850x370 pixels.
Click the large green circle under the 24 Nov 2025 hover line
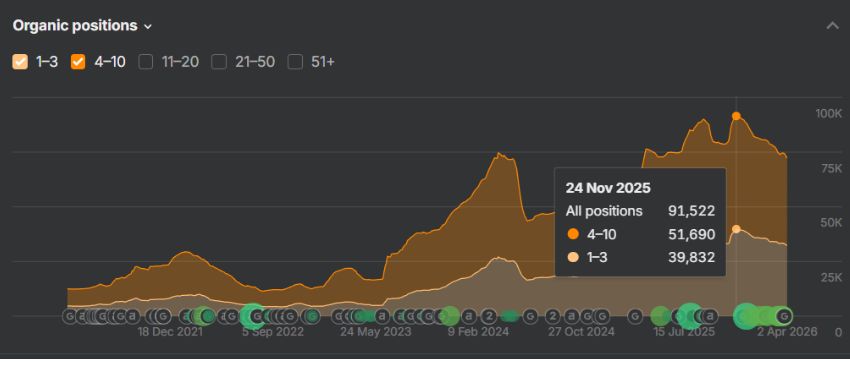[745, 316]
